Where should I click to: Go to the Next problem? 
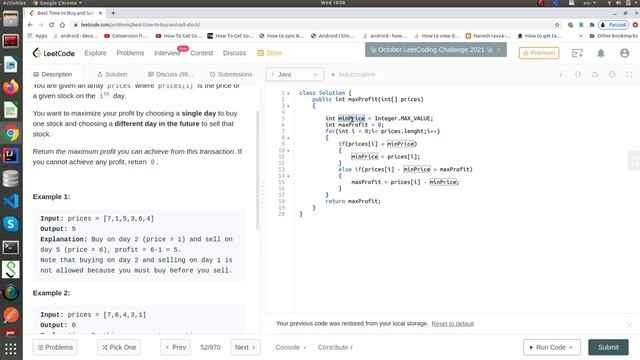245,347
